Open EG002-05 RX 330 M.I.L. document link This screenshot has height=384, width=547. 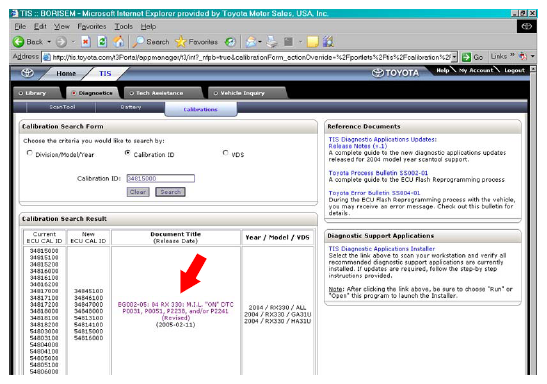tap(175, 311)
